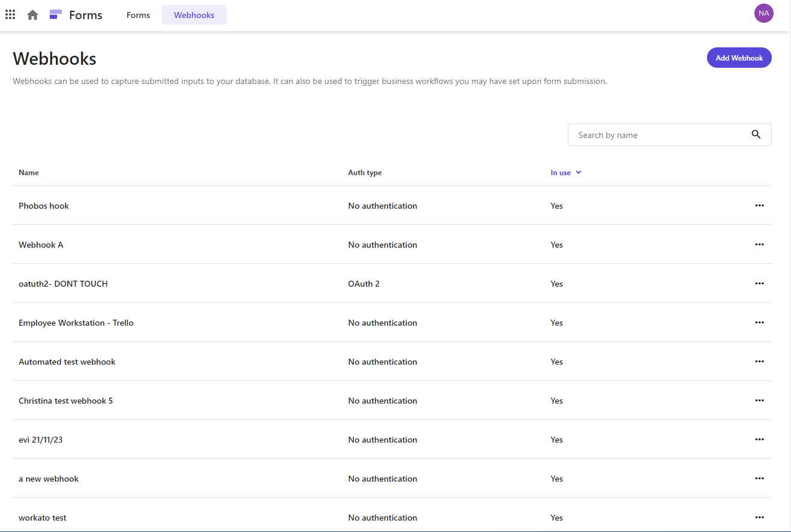Focus the Search by name field
This screenshot has width=791, height=532.
657,135
